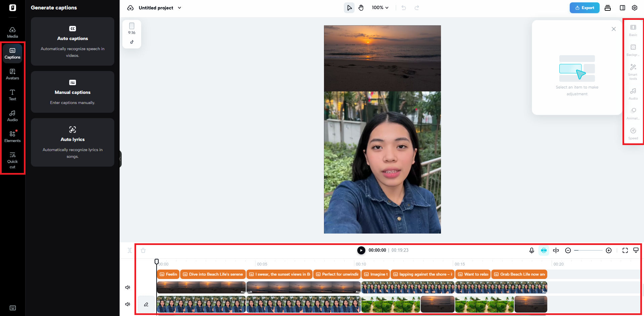Toggle the voiceover microphone recorder

point(531,250)
